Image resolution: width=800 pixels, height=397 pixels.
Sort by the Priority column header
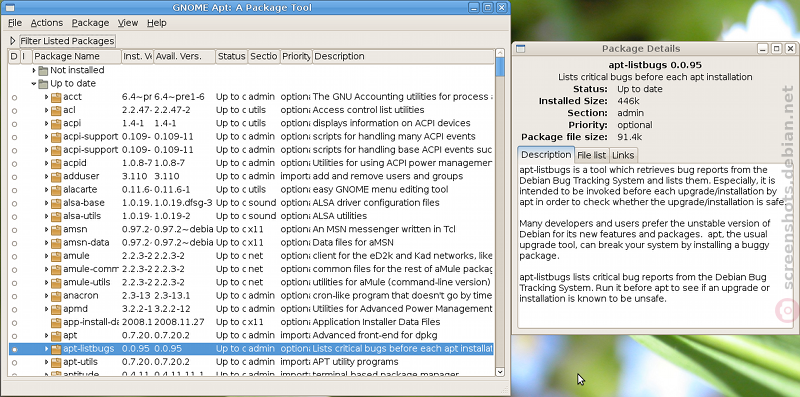pyautogui.click(x=296, y=56)
